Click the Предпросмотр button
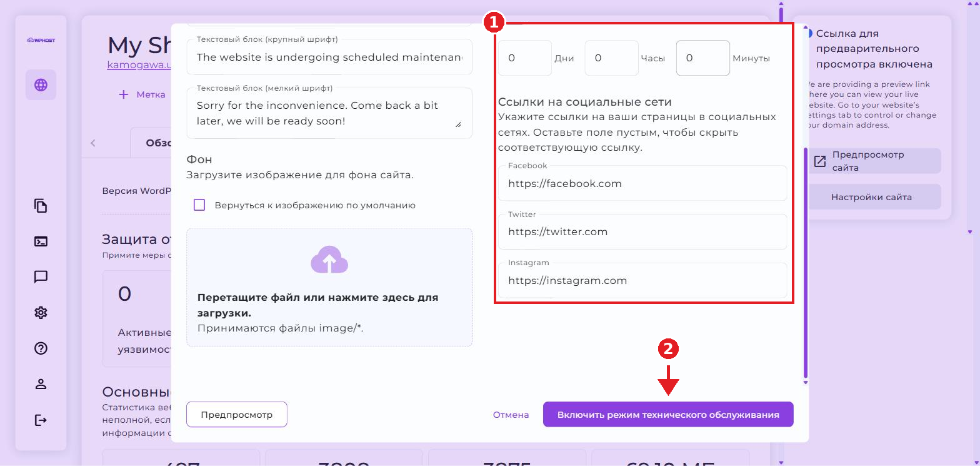The image size is (980, 466). [237, 415]
